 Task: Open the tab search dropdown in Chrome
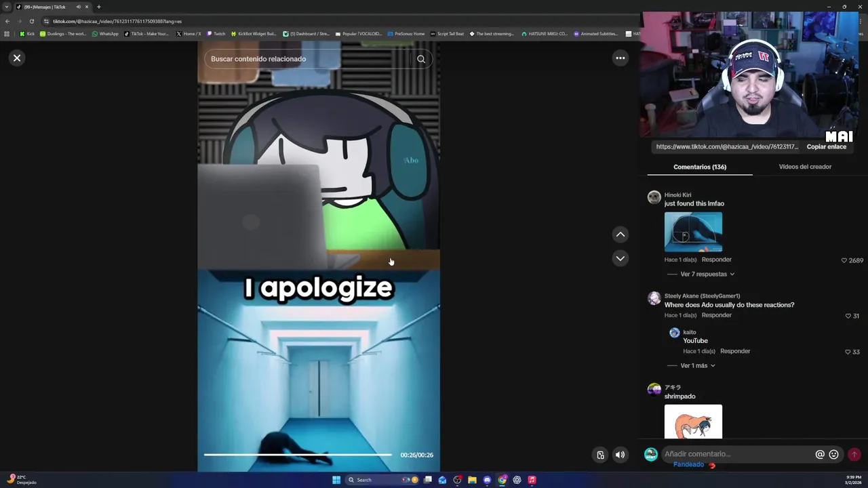pyautogui.click(x=7, y=7)
